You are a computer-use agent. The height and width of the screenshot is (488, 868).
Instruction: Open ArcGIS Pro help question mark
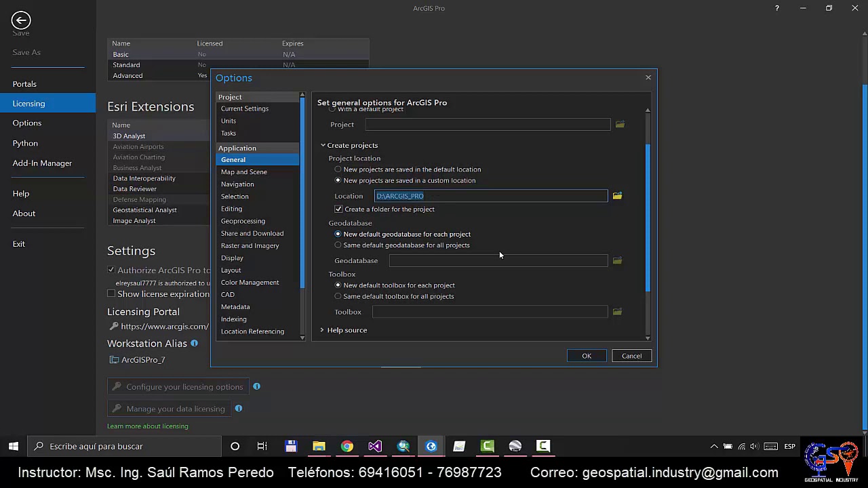click(x=776, y=8)
